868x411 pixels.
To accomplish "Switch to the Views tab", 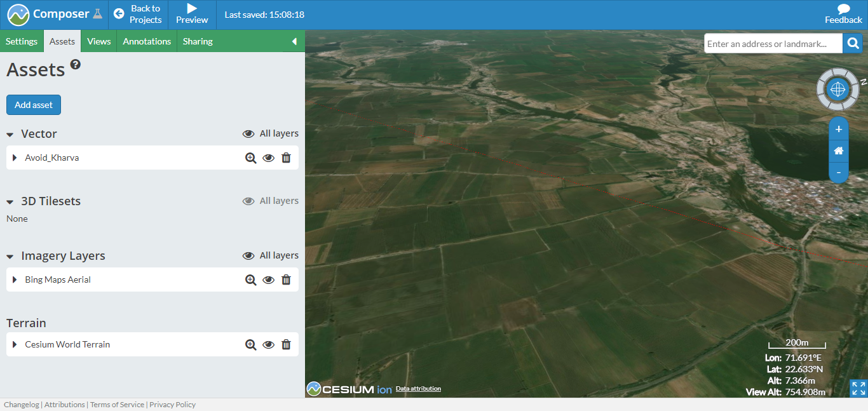I will point(98,41).
